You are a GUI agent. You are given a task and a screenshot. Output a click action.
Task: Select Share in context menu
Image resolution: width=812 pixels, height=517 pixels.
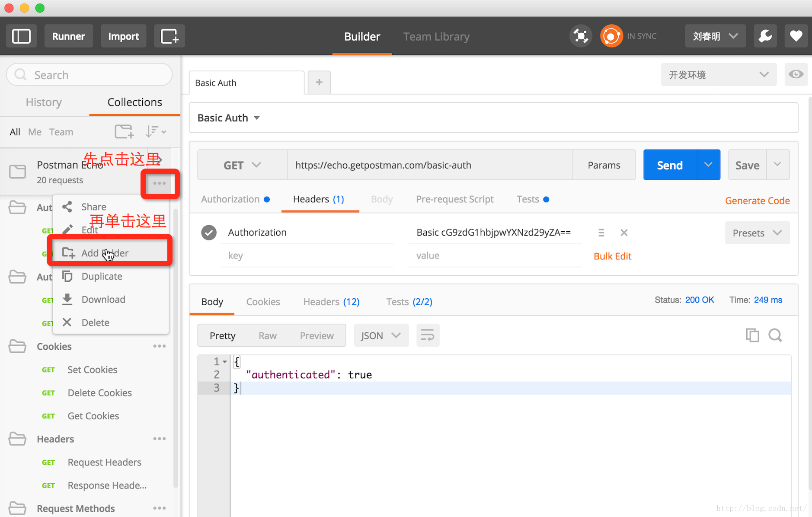tap(111, 207)
